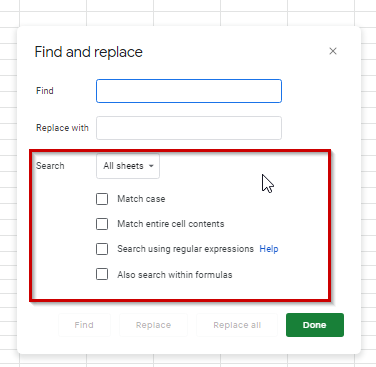This screenshot has height=367, width=376.
Task: Enable Search using regular expressions checkbox
Action: click(x=102, y=249)
